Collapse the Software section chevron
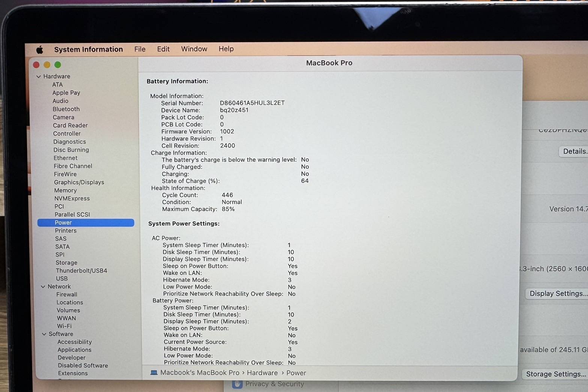Image resolution: width=588 pixels, height=392 pixels. pos(44,334)
